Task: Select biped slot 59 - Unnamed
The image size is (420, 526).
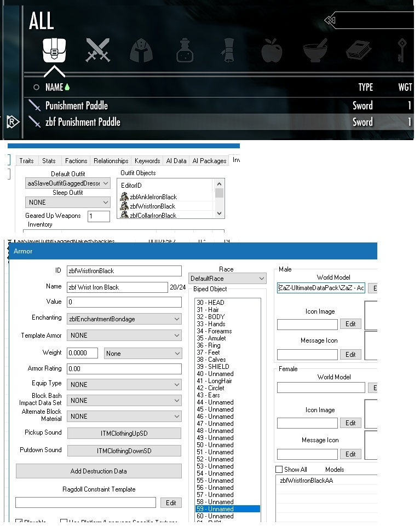Action: 227,509
